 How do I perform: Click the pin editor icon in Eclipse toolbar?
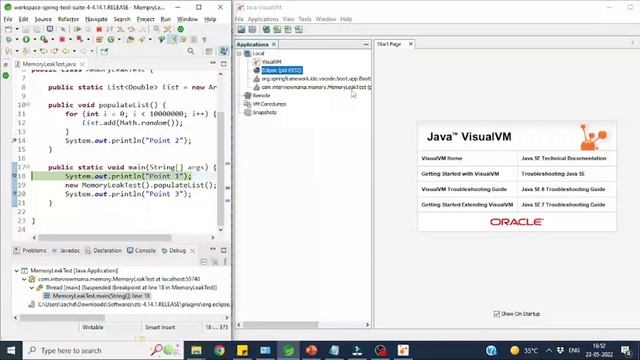point(104,51)
